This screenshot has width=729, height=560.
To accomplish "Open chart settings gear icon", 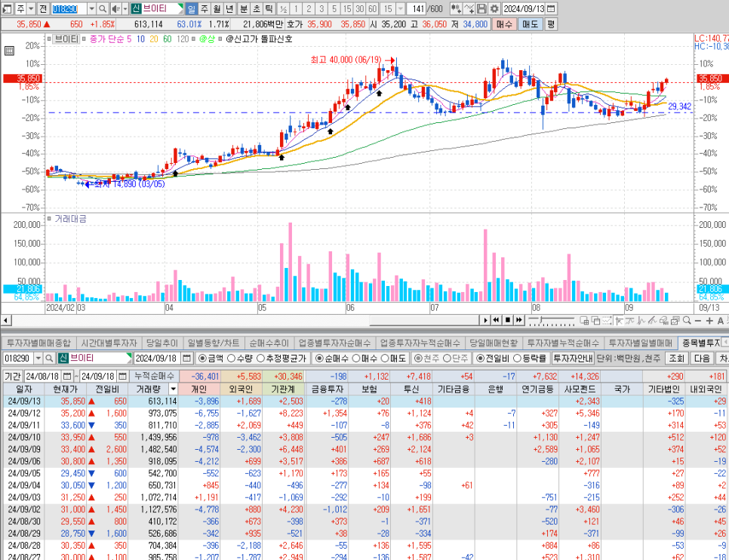I will [x=494, y=9].
